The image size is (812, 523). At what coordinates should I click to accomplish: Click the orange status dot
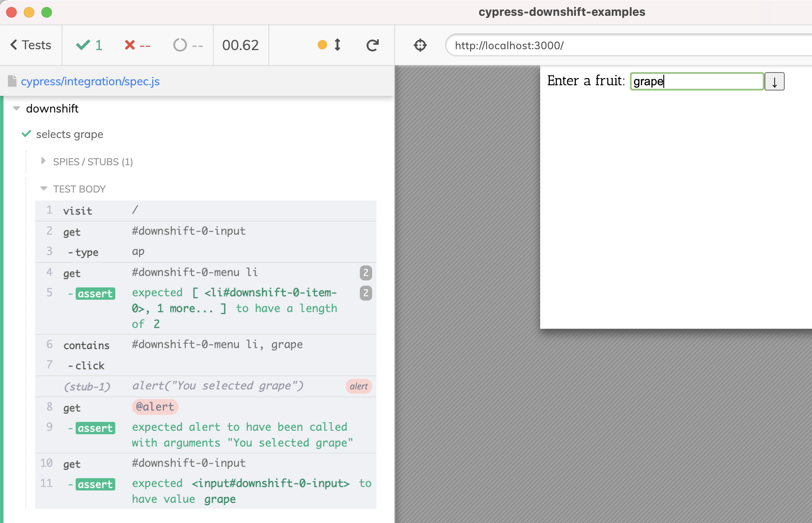point(322,45)
